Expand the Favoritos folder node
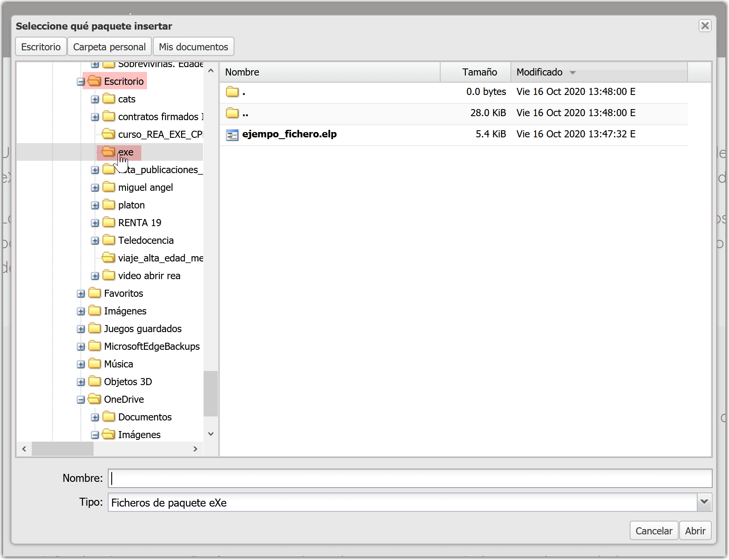The image size is (729, 560). point(81,294)
